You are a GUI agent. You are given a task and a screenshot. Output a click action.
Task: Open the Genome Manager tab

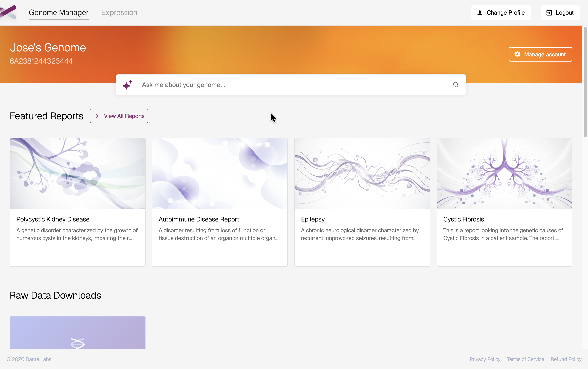click(x=59, y=12)
